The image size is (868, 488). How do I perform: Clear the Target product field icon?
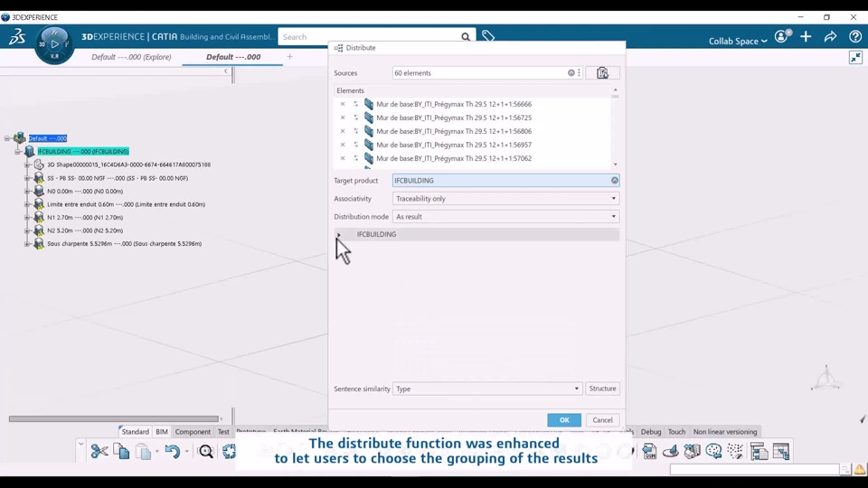pyautogui.click(x=615, y=181)
